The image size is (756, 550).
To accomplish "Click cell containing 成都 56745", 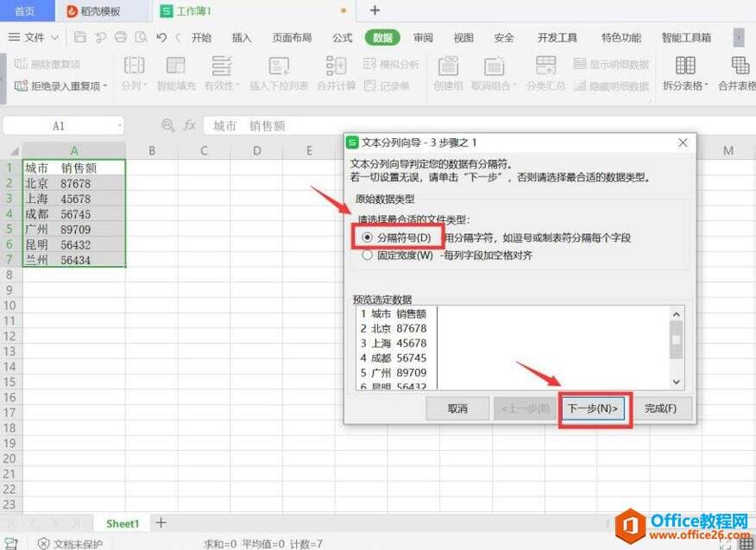I will click(x=73, y=214).
